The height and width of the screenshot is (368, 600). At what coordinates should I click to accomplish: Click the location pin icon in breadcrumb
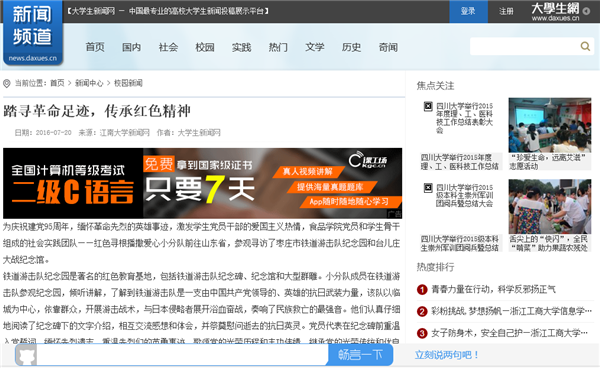click(7, 83)
